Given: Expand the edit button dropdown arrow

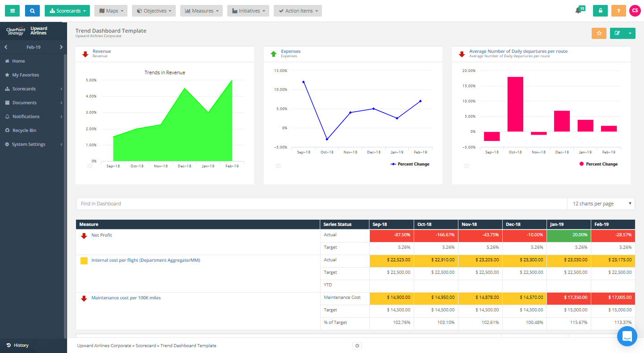Looking at the screenshot, I should (x=630, y=33).
